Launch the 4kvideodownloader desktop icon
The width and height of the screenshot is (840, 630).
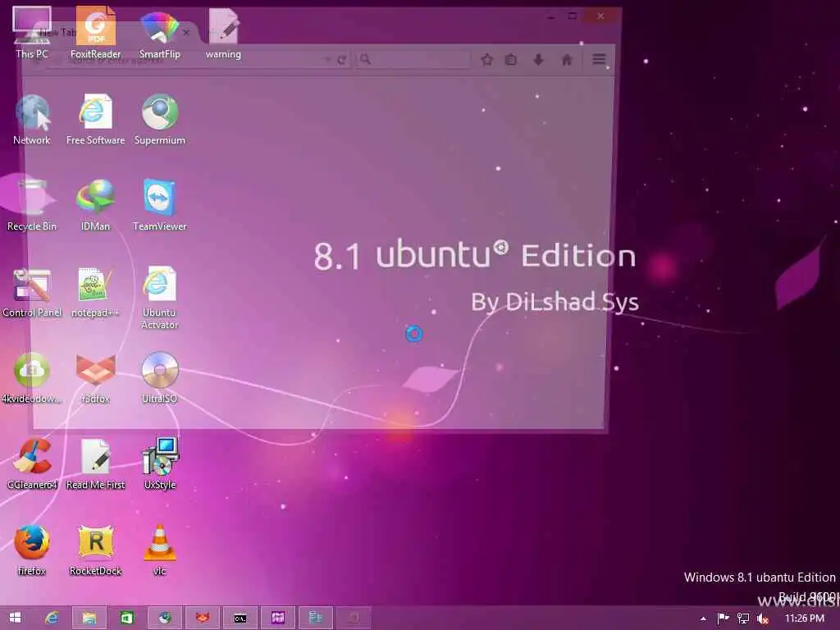tap(32, 377)
